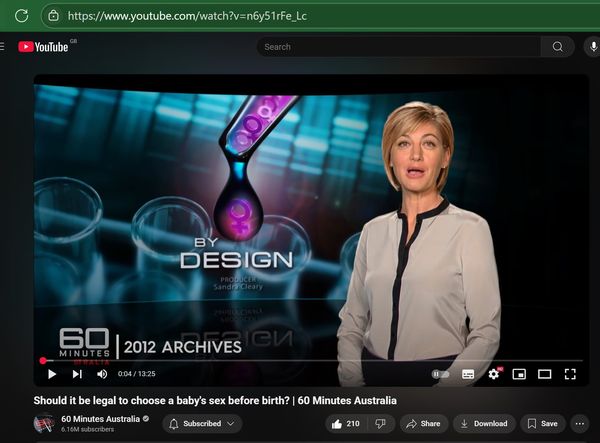Open the 60 Minutes Australia channel avatar
The image size is (600, 443).
click(x=44, y=424)
